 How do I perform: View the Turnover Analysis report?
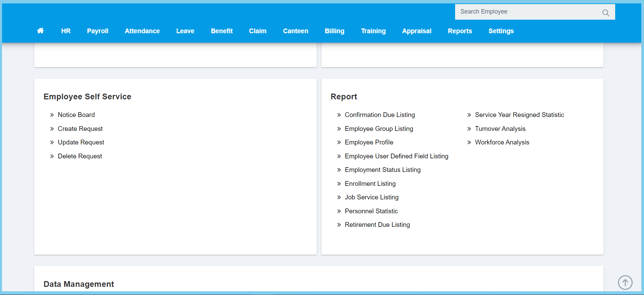500,129
